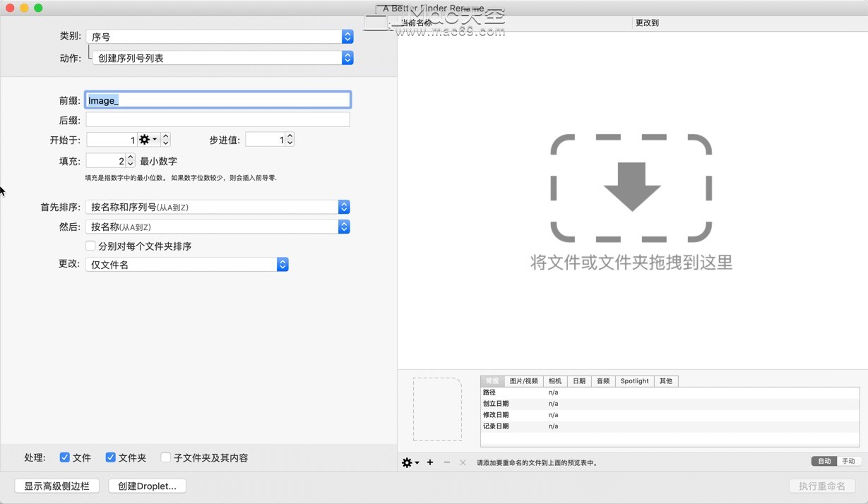
Task: Open the 更改 dropdown 仅文件名
Action: click(x=186, y=265)
